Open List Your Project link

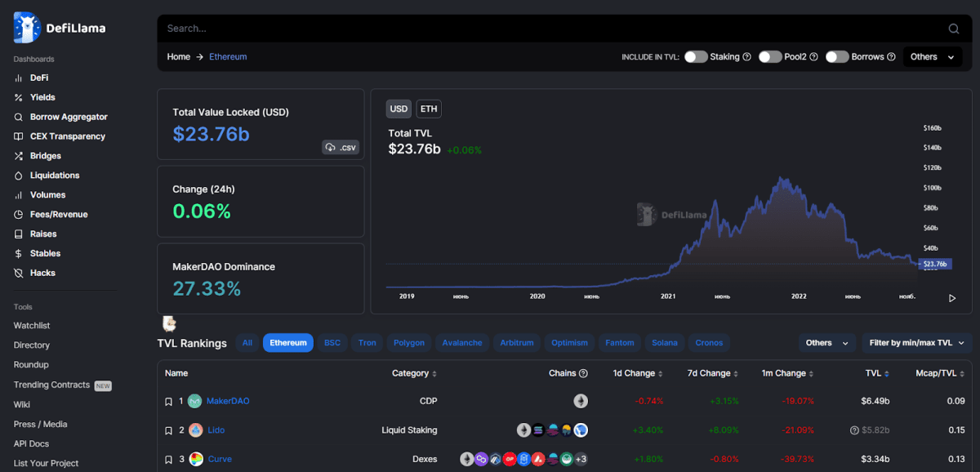[x=47, y=463]
